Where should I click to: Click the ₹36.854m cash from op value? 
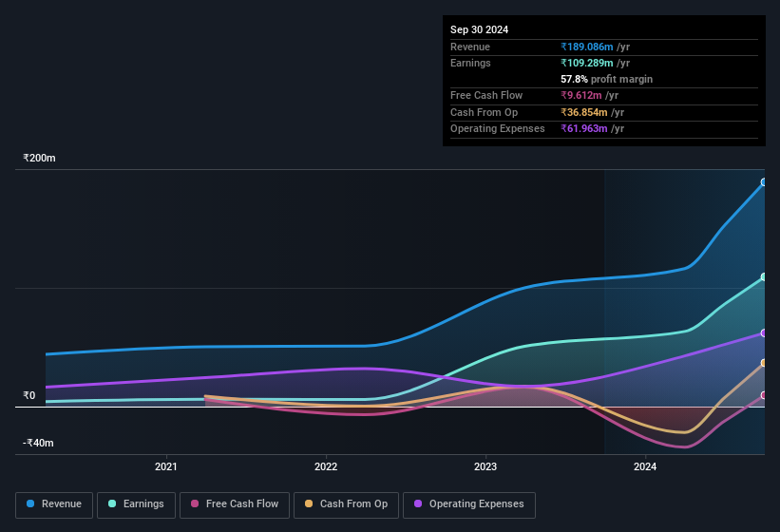[584, 112]
